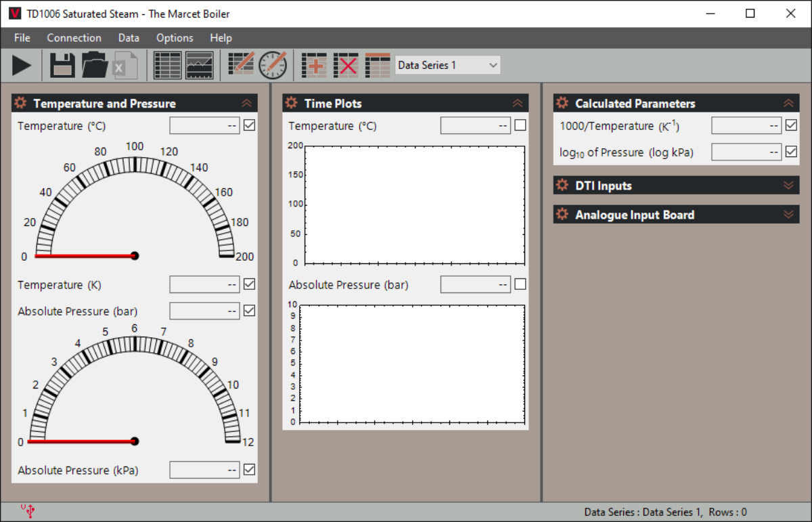
Task: Expand the Analogue Input Board panel
Action: [788, 215]
